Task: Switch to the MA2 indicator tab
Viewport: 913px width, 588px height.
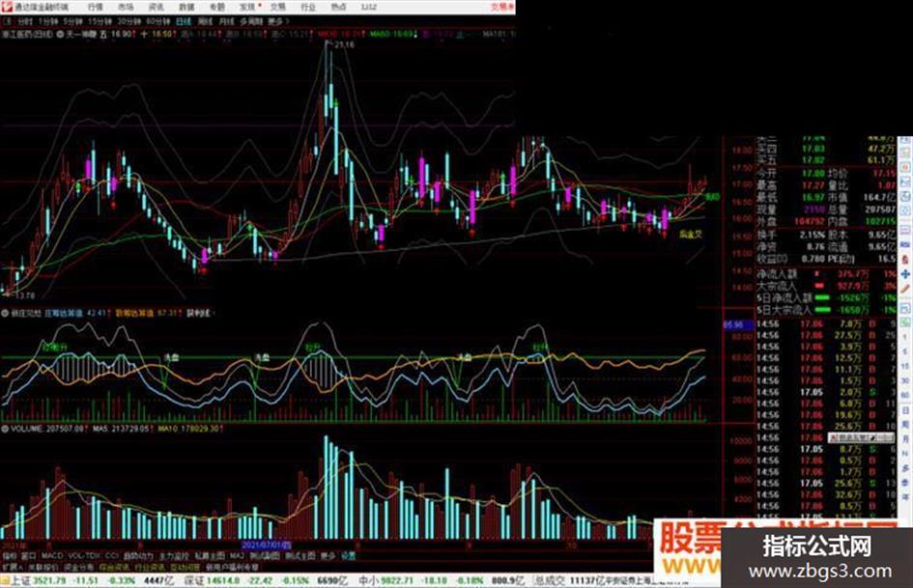Action: click(237, 556)
